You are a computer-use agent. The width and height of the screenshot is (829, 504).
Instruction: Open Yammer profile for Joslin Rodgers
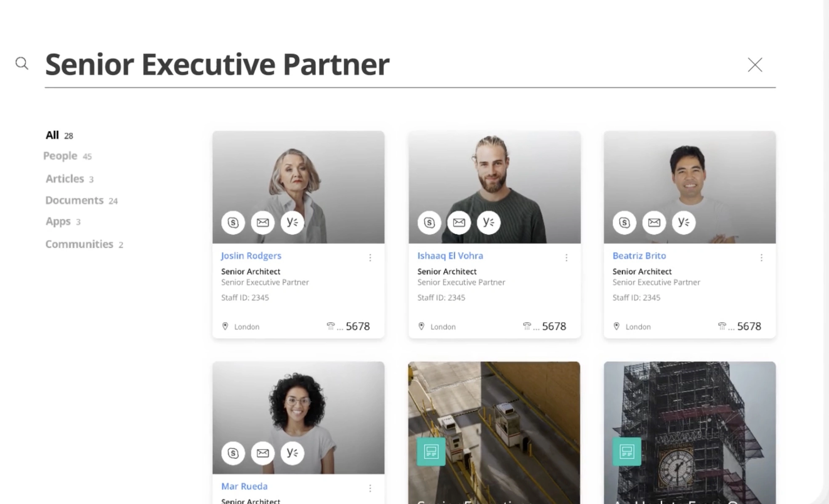tap(292, 223)
